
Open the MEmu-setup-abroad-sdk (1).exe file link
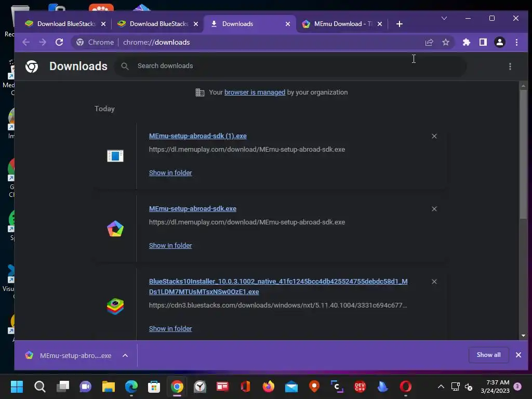198,136
